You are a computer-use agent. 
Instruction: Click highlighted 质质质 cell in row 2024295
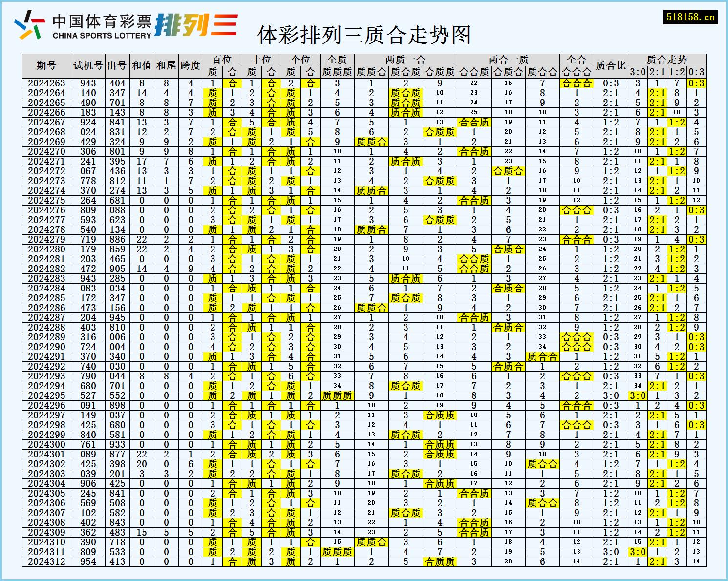(x=337, y=396)
